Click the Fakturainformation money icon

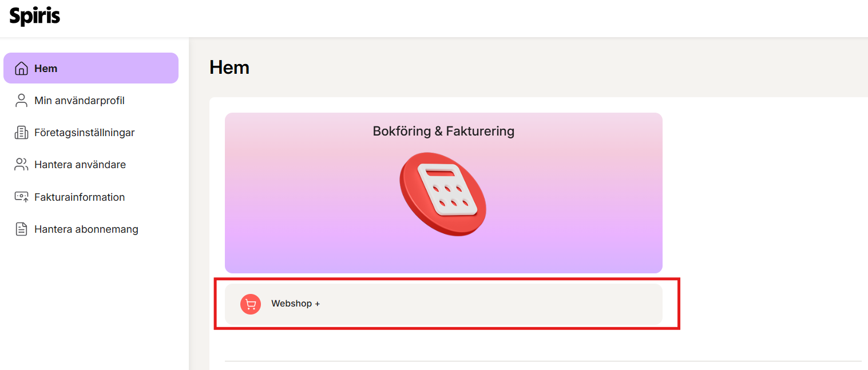click(21, 197)
